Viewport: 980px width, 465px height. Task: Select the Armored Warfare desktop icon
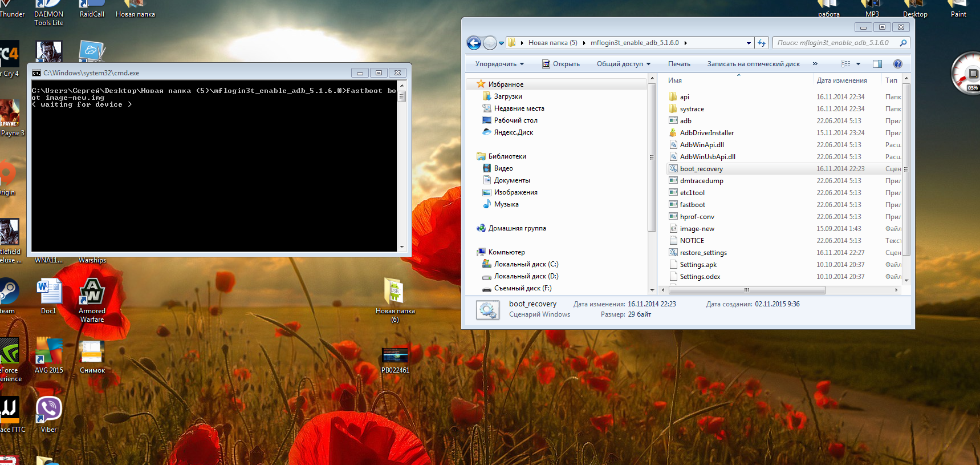pyautogui.click(x=92, y=292)
